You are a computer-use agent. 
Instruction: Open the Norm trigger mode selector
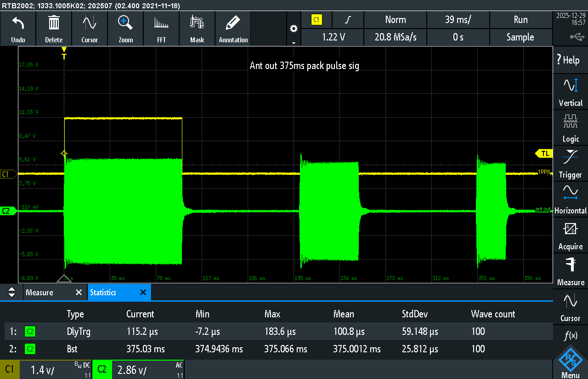(x=395, y=20)
